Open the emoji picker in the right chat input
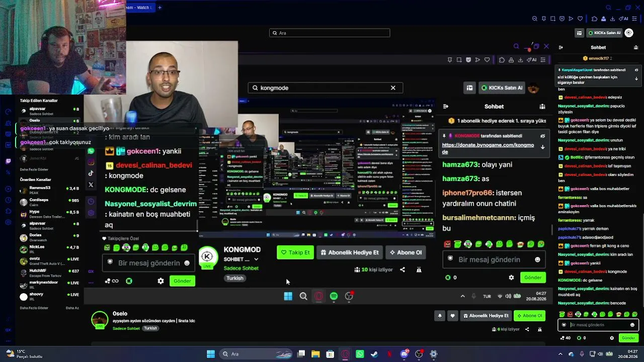The width and height of the screenshot is (644, 362). click(x=632, y=325)
